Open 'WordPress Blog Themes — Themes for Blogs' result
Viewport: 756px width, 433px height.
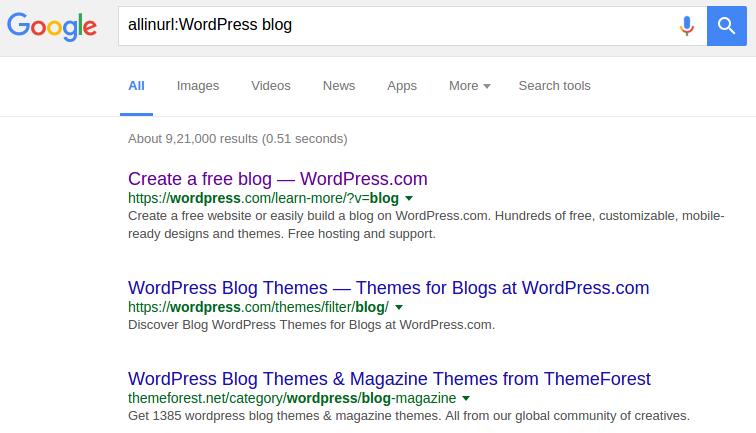[388, 288]
